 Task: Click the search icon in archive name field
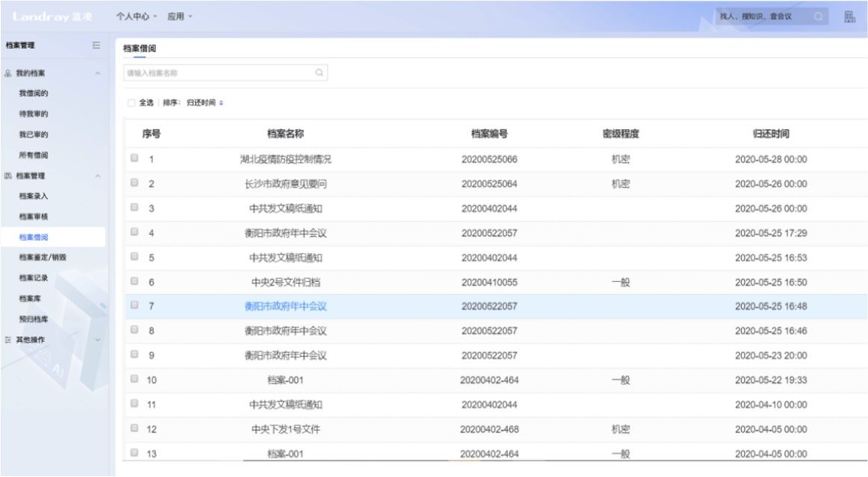319,73
